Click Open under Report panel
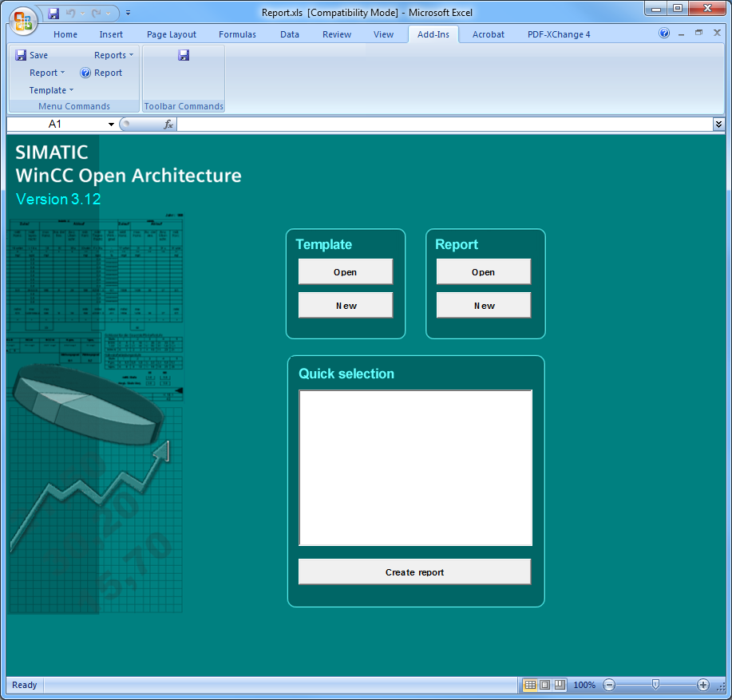Screen dimensions: 732x700 point(484,271)
